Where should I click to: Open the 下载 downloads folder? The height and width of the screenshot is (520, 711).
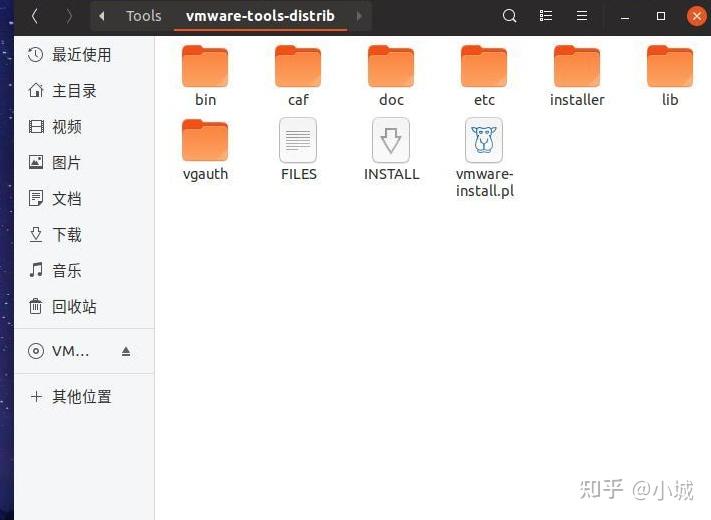(x=84, y=234)
